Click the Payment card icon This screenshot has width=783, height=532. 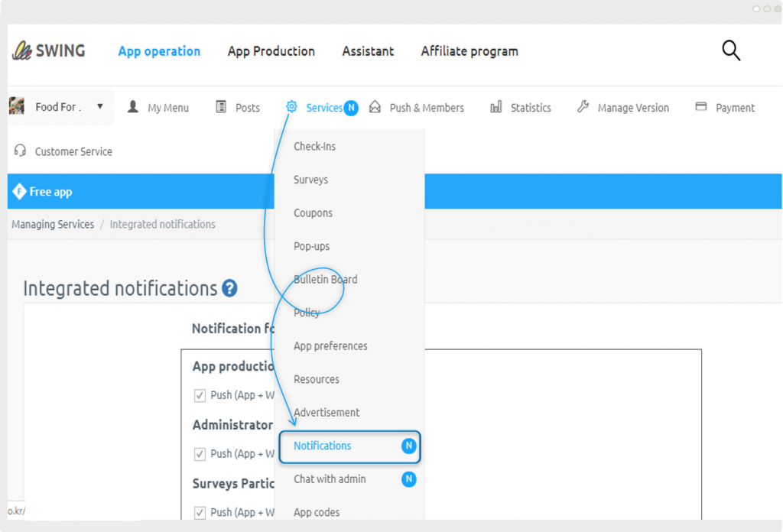[701, 107]
